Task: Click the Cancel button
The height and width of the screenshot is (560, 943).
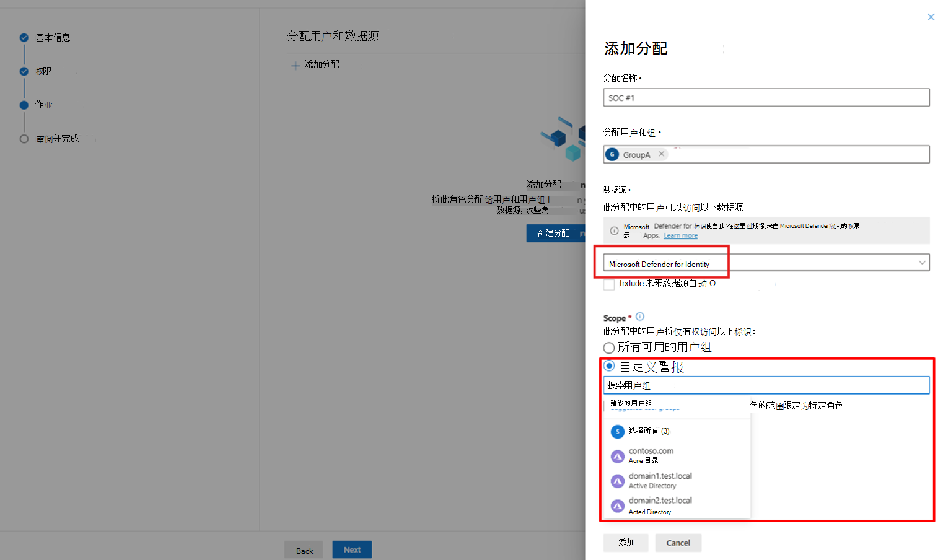Action: click(x=678, y=543)
